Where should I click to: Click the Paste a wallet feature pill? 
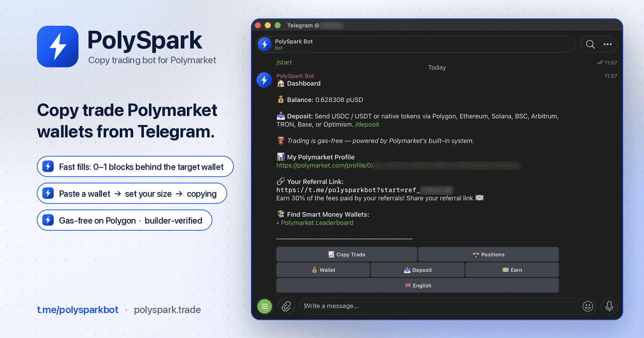[x=132, y=193]
